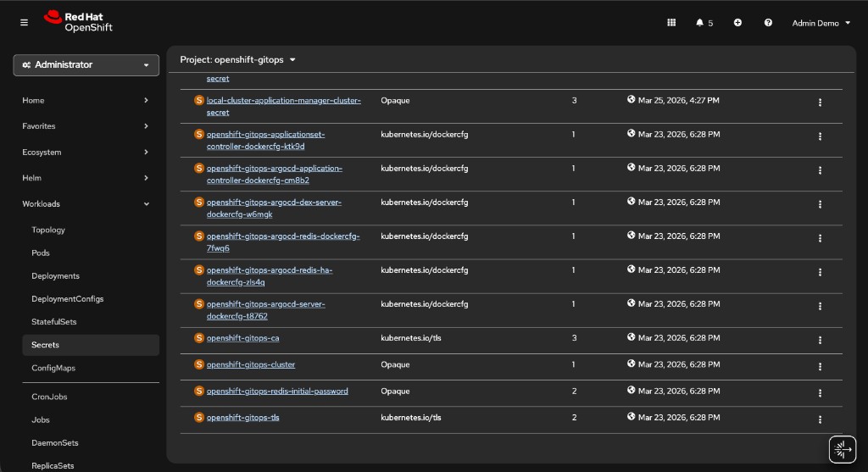Viewport: 868px width, 472px height.
Task: Open openshift-gitops-argocd-dex-server-dockercfg-w6mgk secret
Action: 274,208
